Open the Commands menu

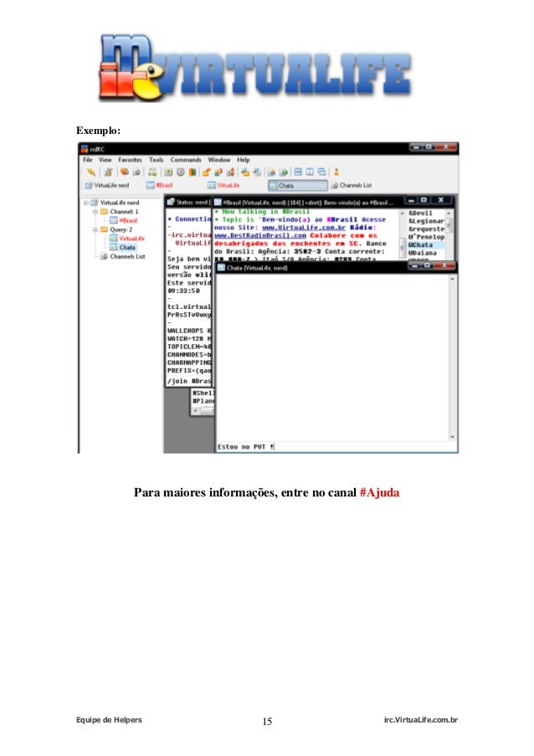click(x=186, y=160)
